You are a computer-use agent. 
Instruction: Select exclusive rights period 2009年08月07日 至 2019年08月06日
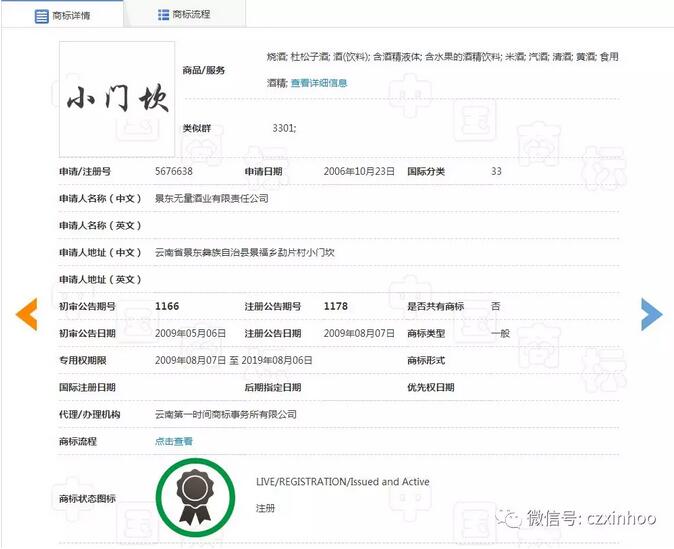[x=233, y=360]
